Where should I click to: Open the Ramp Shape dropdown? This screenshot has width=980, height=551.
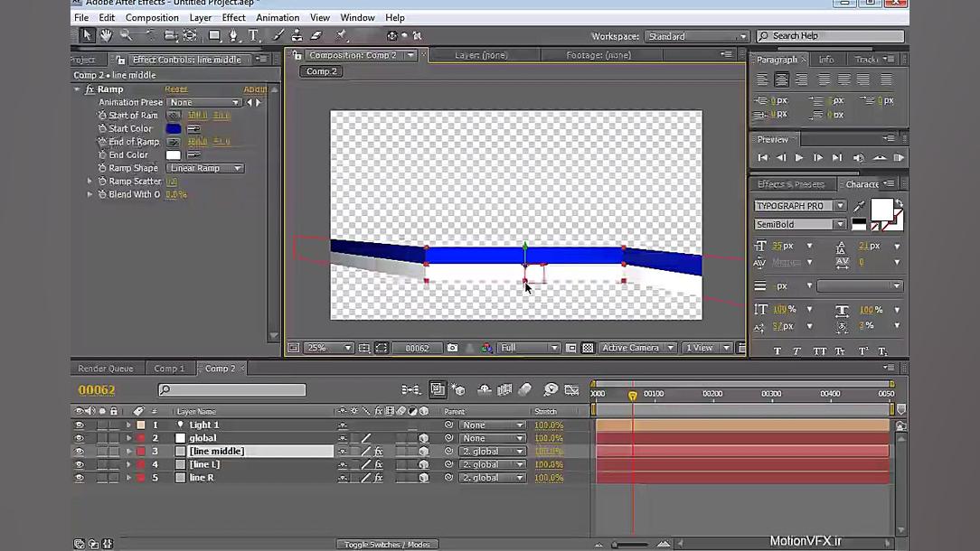205,168
